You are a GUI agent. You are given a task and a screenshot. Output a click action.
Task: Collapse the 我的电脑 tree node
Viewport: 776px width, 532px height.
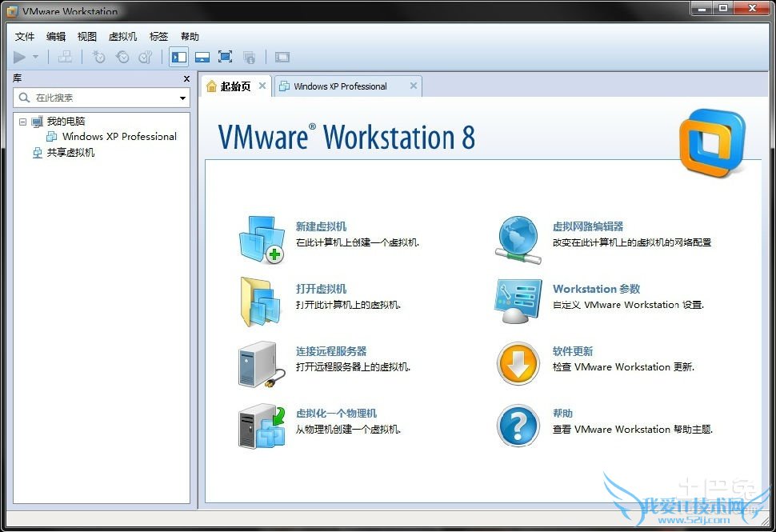[22, 122]
